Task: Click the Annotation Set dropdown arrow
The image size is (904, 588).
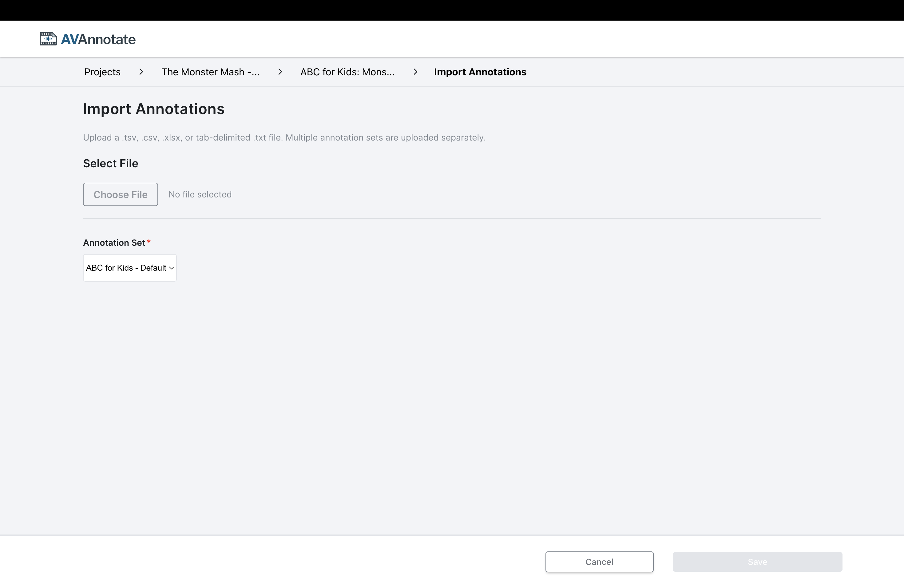Action: coord(171,268)
